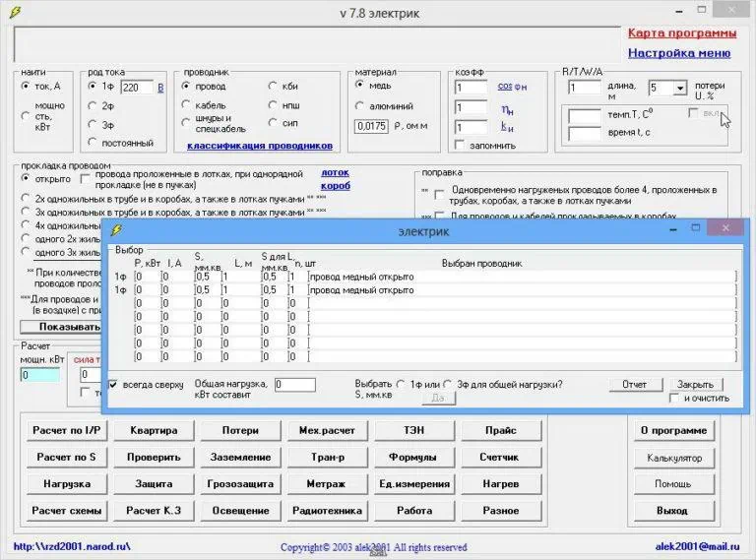Select the 'алюминий' material radio button

(360, 104)
